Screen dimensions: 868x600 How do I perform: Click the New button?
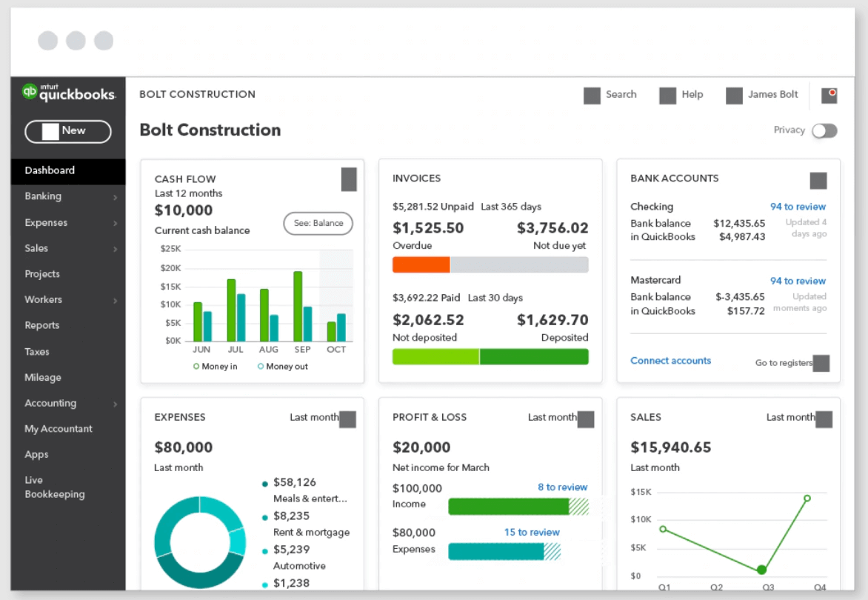pyautogui.click(x=68, y=132)
